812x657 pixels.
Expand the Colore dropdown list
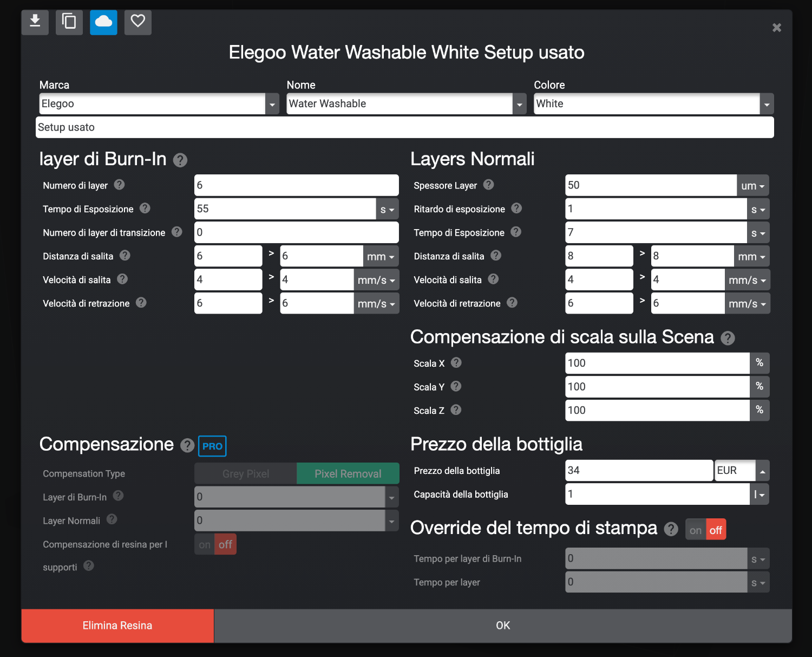767,104
